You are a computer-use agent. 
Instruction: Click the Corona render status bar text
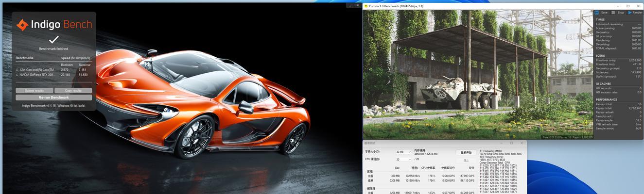(568, 137)
